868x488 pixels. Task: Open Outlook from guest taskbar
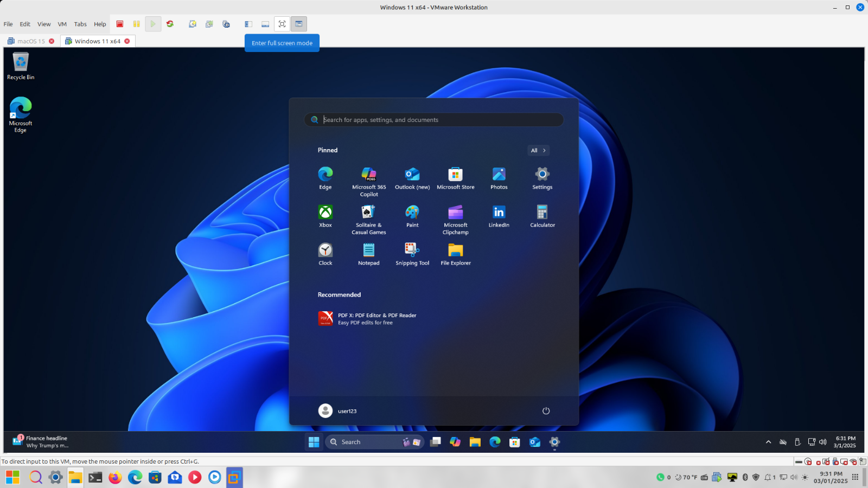(x=535, y=442)
